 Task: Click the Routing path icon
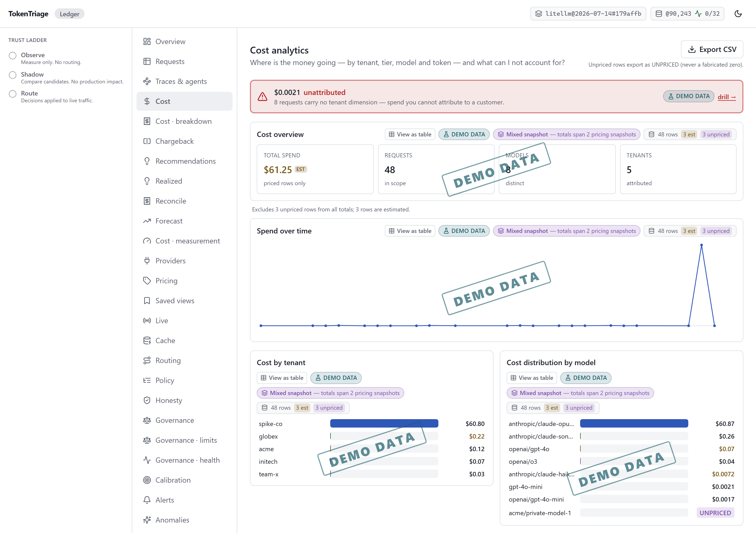tap(147, 361)
